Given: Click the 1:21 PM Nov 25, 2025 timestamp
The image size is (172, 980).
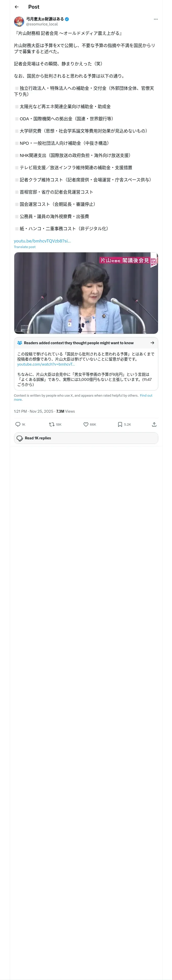Looking at the screenshot, I should (x=34, y=411).
